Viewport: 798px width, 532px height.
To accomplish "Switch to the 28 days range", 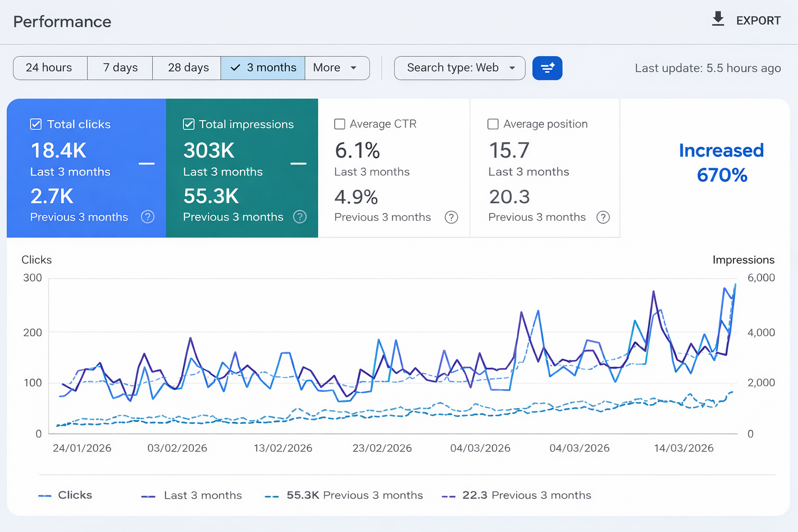I will click(x=188, y=68).
